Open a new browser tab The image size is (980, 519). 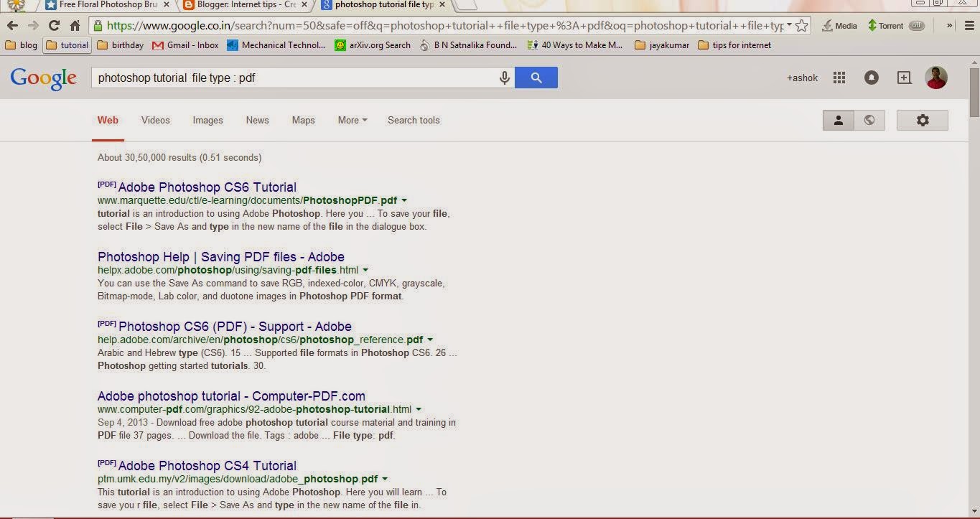[x=466, y=5]
